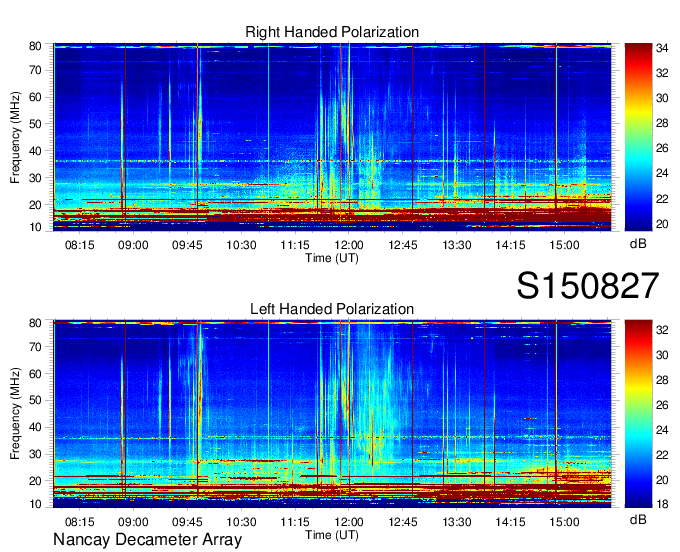The width and height of the screenshot is (680, 552).
Task: Click the 09:45 time tick of the Right Handed plot
Action: [187, 245]
